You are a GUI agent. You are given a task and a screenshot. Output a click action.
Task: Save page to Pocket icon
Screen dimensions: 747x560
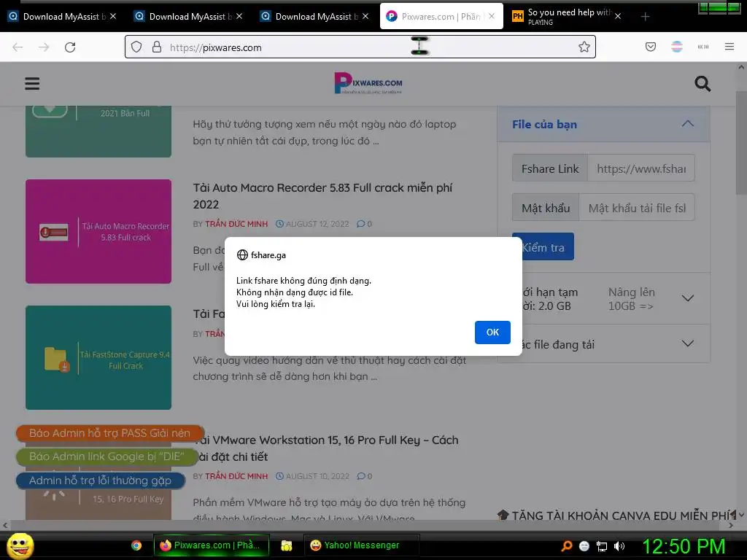tap(650, 47)
